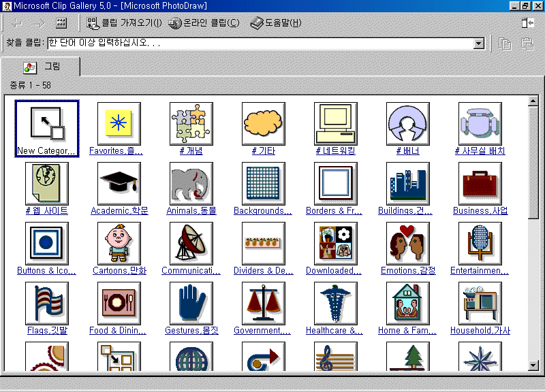Viewport: 545px width, 392px height.
Task: Open Online Clips (온라인 클립)
Action: tap(204, 23)
